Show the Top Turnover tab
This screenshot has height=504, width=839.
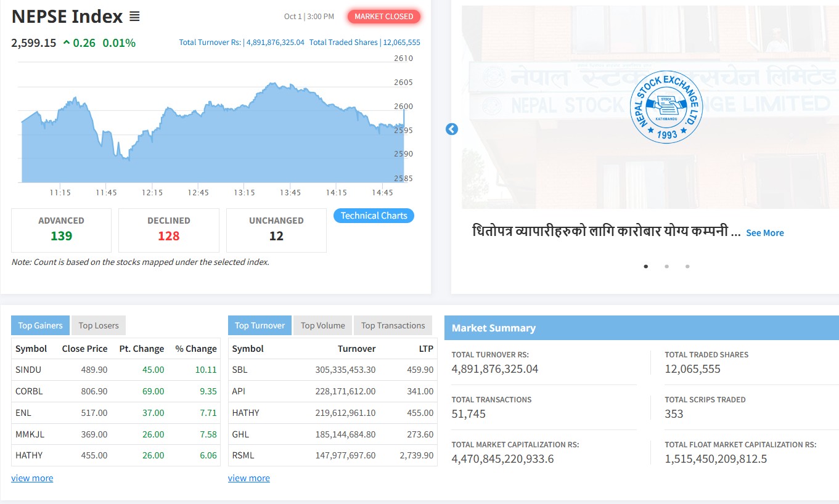click(x=260, y=325)
